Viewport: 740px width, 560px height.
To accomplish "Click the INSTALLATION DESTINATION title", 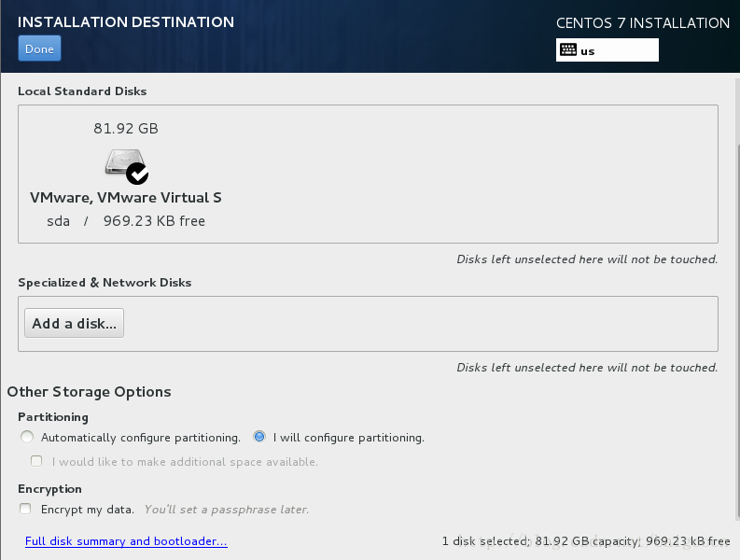I will tap(126, 21).
